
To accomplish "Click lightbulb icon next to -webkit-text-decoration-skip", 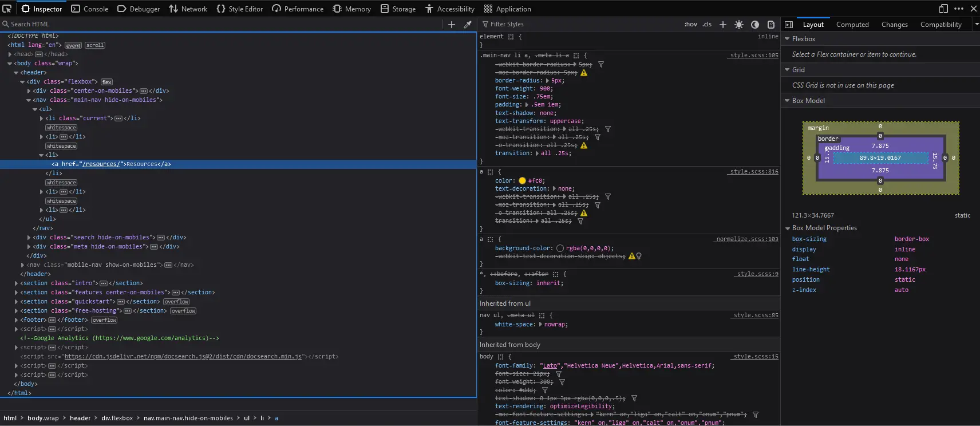I will (639, 256).
